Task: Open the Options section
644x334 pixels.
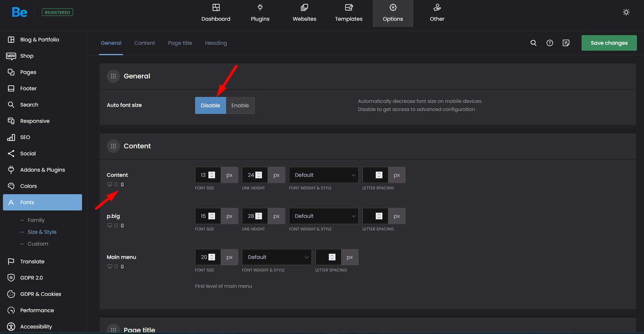Action: (x=393, y=13)
